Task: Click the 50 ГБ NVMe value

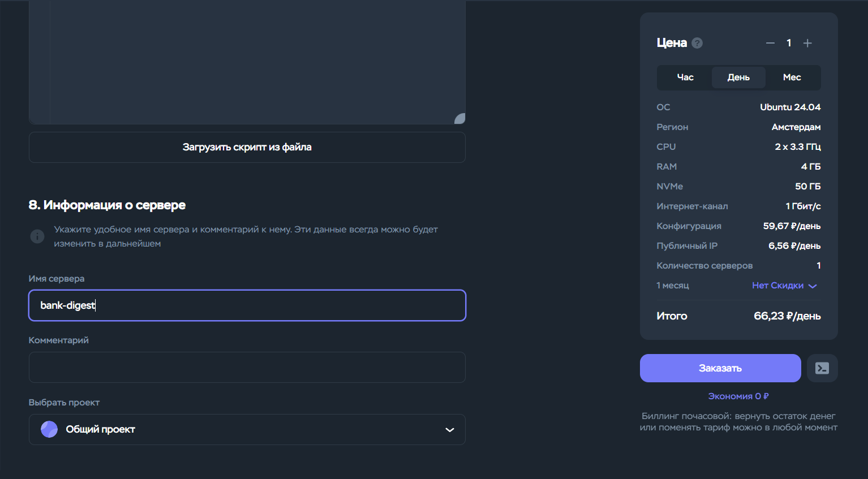Action: tap(807, 187)
